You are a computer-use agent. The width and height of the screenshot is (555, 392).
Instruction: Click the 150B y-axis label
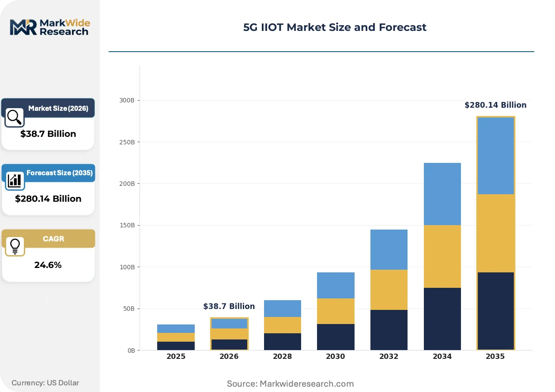tap(127, 225)
